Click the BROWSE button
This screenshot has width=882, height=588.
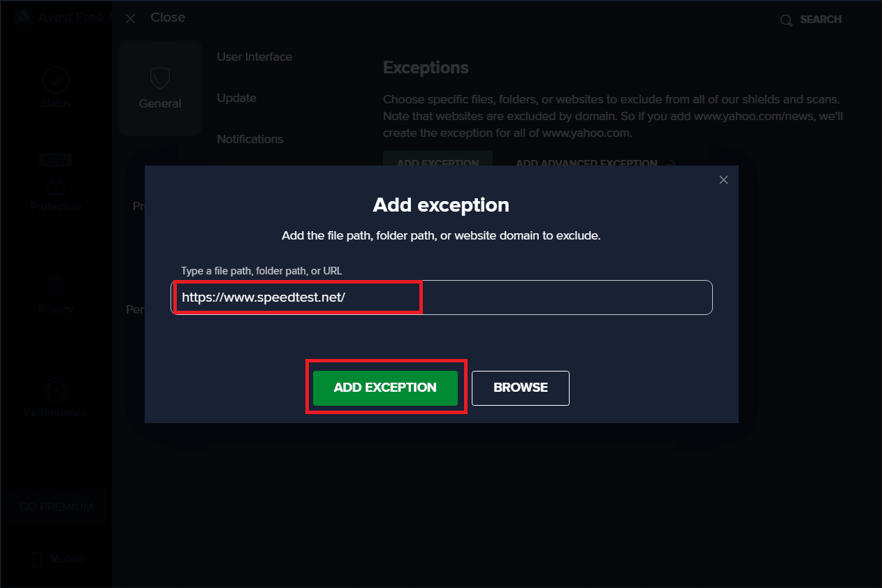coord(521,388)
